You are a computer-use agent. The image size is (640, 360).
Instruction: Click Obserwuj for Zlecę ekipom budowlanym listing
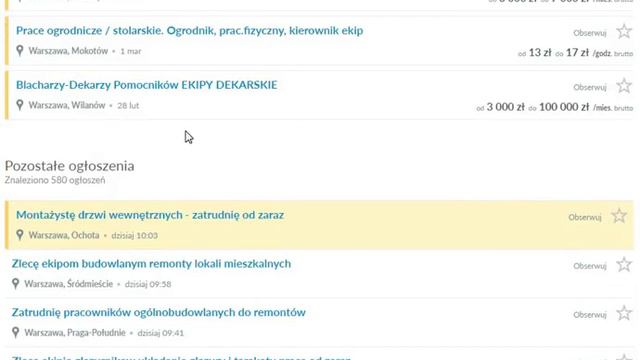[x=589, y=266]
